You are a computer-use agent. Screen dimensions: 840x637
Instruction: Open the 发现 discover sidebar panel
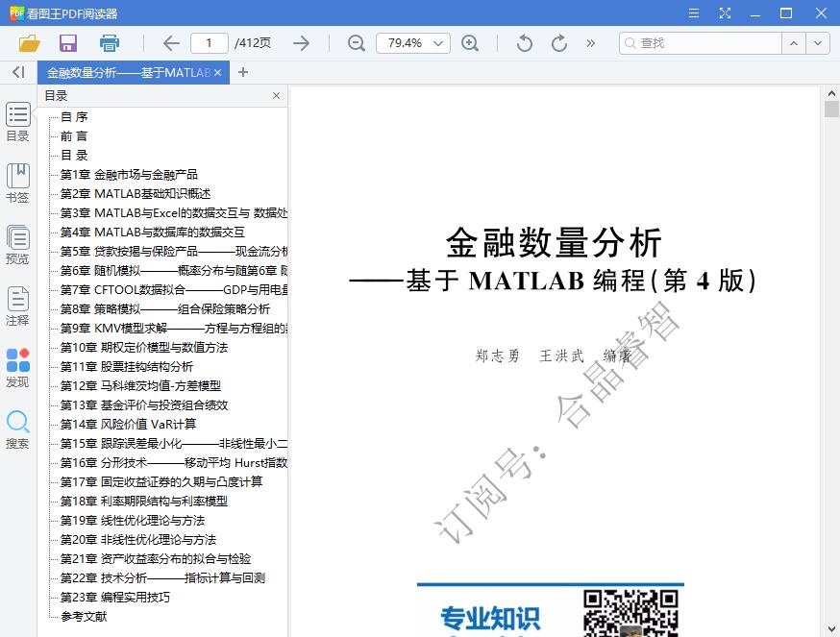(17, 368)
